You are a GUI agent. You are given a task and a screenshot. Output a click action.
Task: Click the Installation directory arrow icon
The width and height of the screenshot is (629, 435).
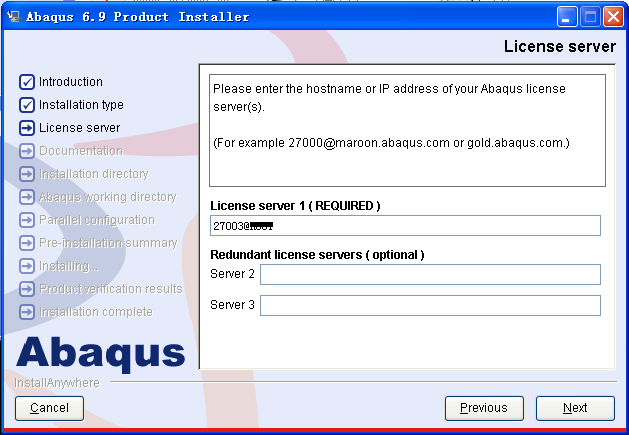pos(27,174)
